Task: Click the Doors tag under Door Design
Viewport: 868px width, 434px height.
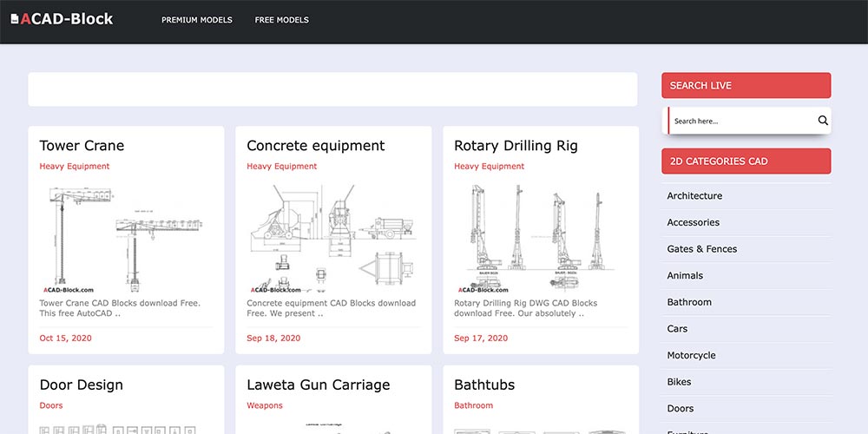Action: 51,405
